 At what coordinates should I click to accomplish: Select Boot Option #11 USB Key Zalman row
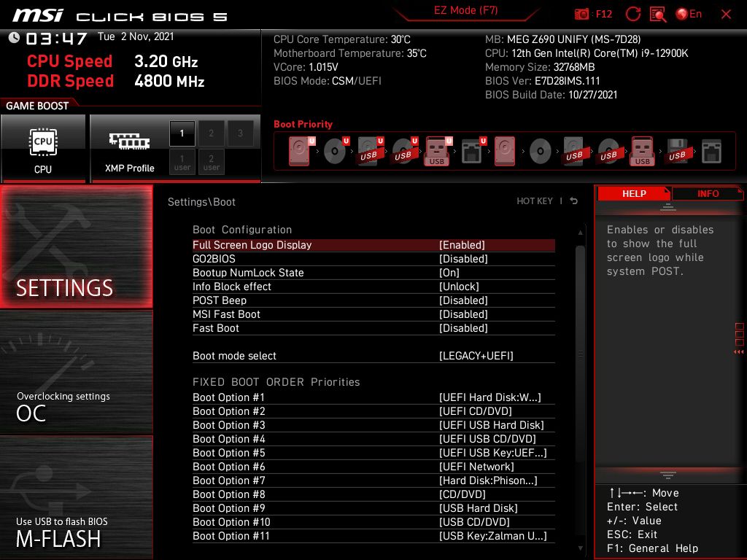373,535
